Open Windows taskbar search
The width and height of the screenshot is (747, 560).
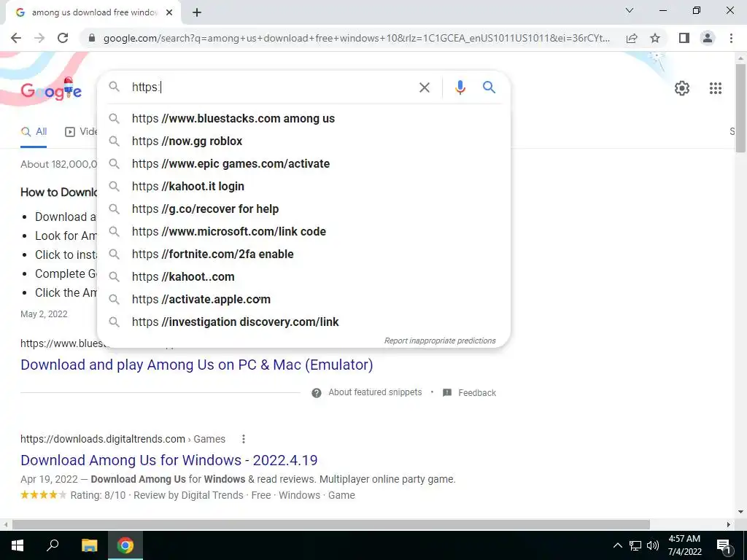tap(53, 545)
